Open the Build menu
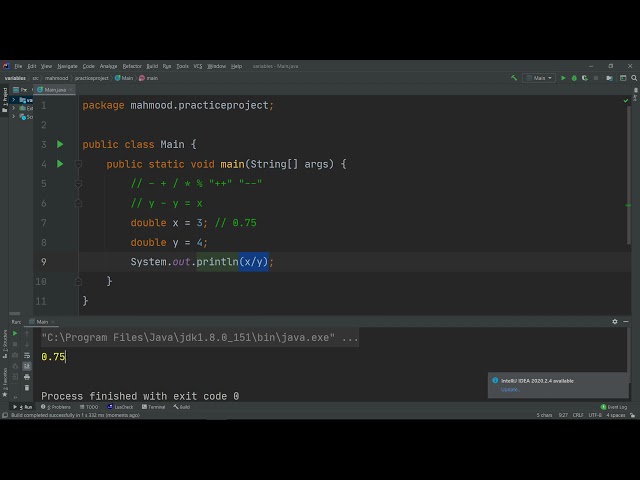640x480 pixels. tap(152, 66)
